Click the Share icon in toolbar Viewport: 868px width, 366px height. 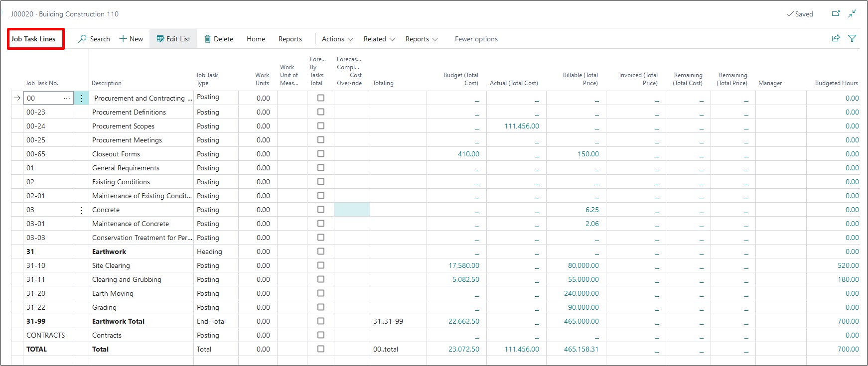click(836, 38)
